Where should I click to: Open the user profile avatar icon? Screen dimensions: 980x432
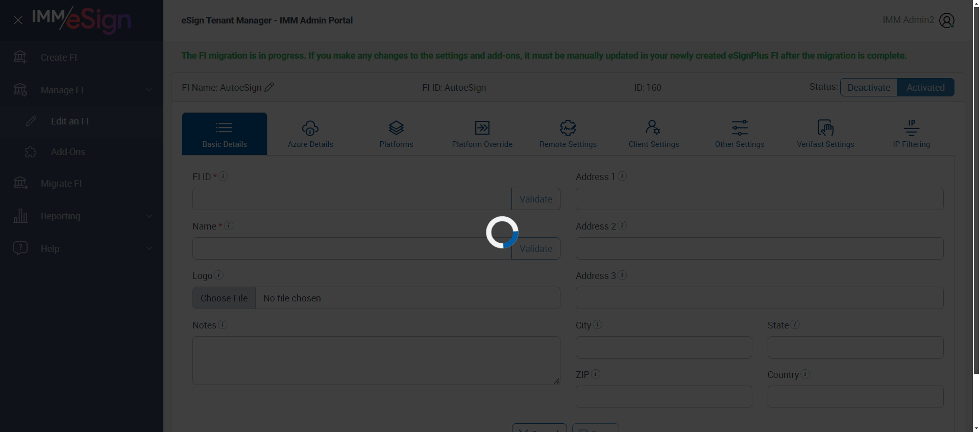(947, 20)
